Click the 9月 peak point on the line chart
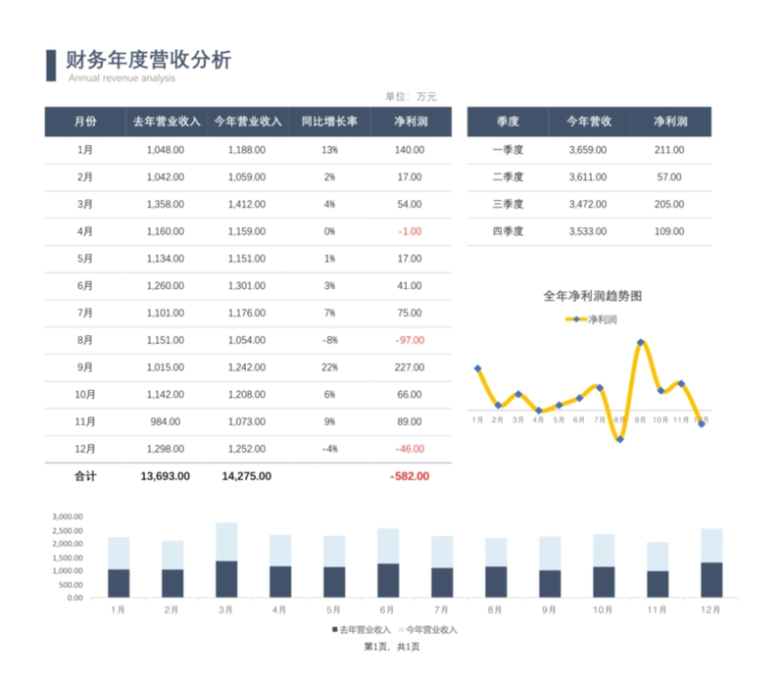 (x=640, y=343)
